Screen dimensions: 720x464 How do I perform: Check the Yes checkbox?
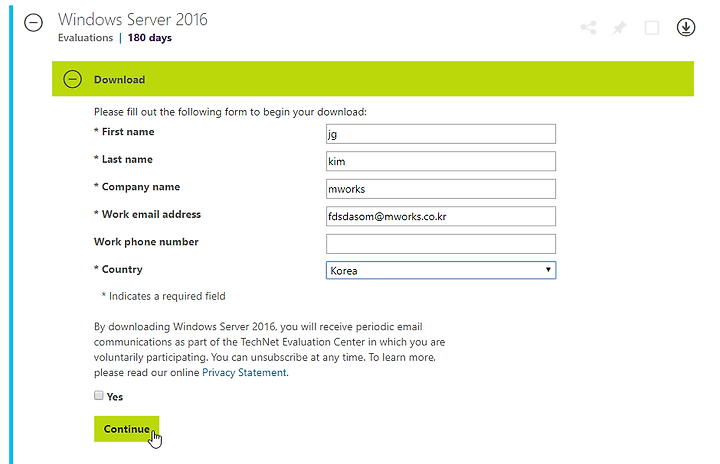point(99,395)
